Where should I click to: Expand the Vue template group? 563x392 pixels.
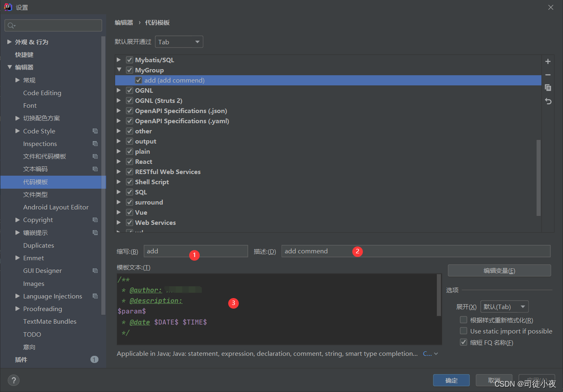[x=119, y=212]
